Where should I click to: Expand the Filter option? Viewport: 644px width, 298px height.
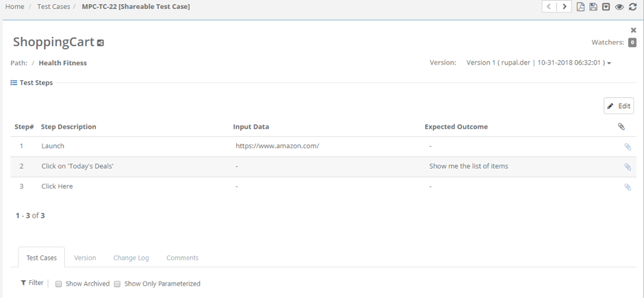click(x=32, y=283)
